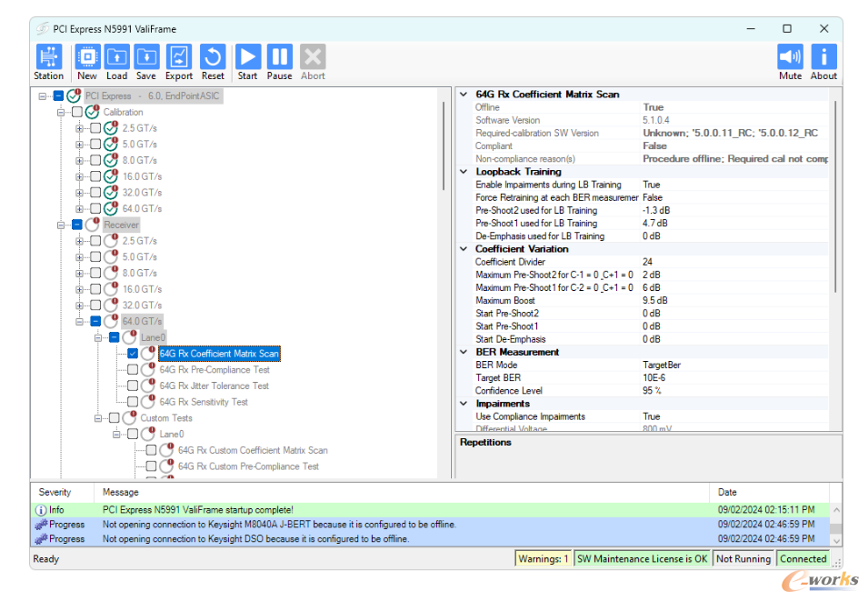Click the Not Running status indicator
The image size is (868, 601).
743,559
